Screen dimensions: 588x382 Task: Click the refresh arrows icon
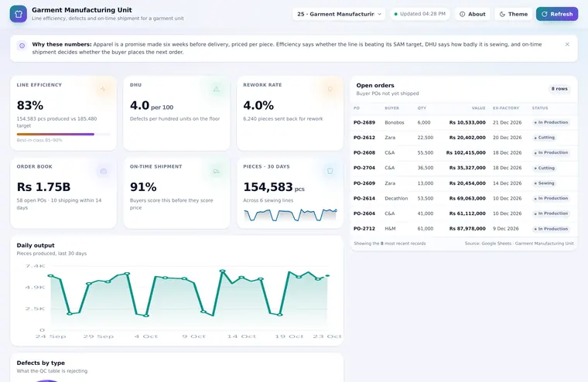coord(545,14)
